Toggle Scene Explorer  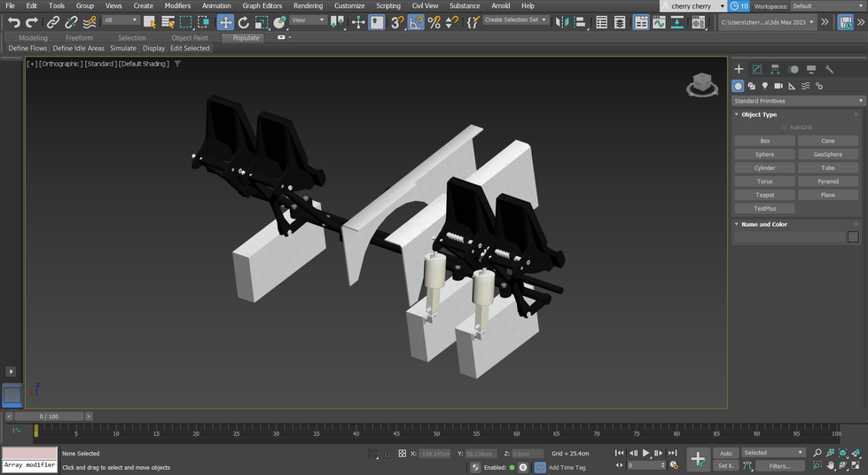point(602,22)
